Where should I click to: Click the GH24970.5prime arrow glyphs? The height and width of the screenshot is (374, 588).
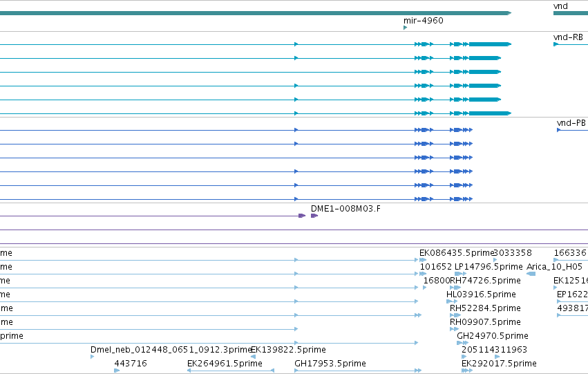coord(463,343)
